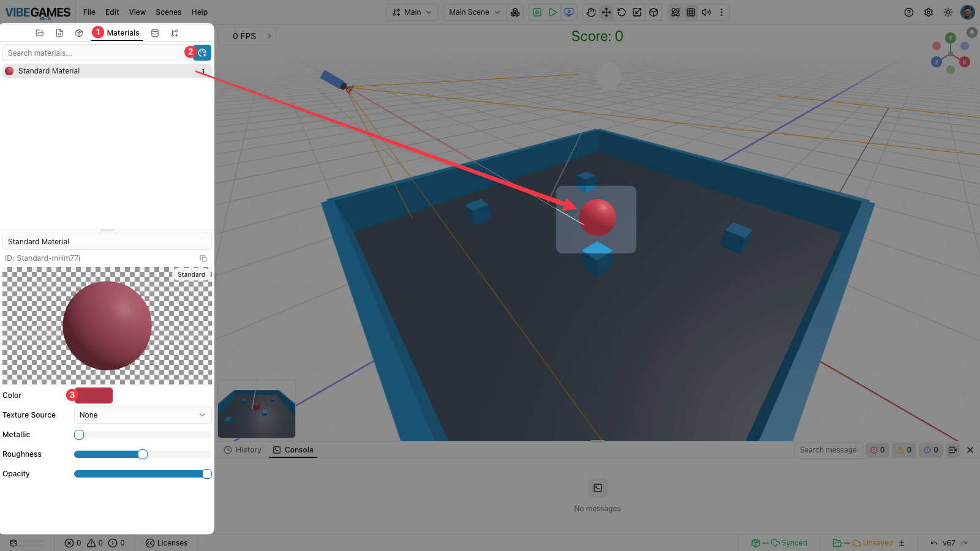Click the Search materials field
This screenshot has height=551, width=980.
[x=97, y=53]
